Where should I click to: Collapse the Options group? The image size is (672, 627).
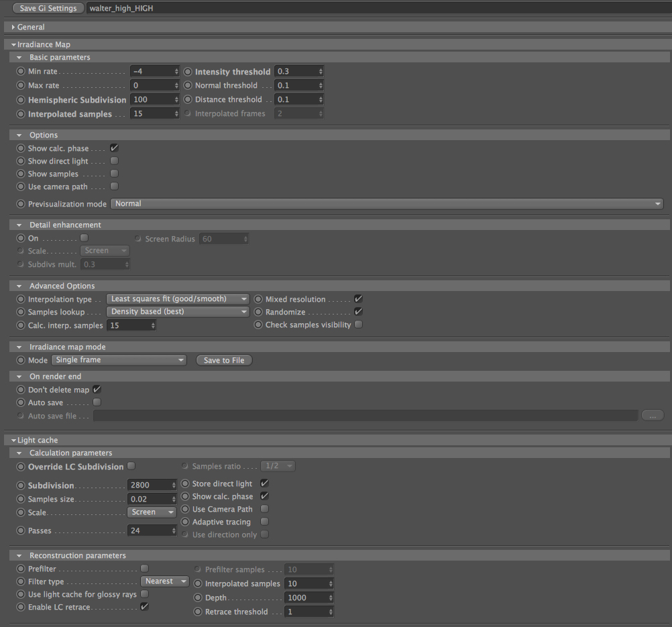point(19,135)
